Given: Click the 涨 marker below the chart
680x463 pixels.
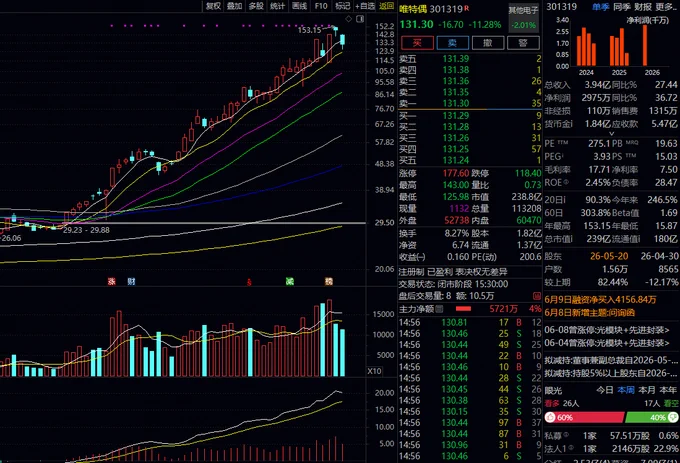Looking at the screenshot, I should pos(111,282).
